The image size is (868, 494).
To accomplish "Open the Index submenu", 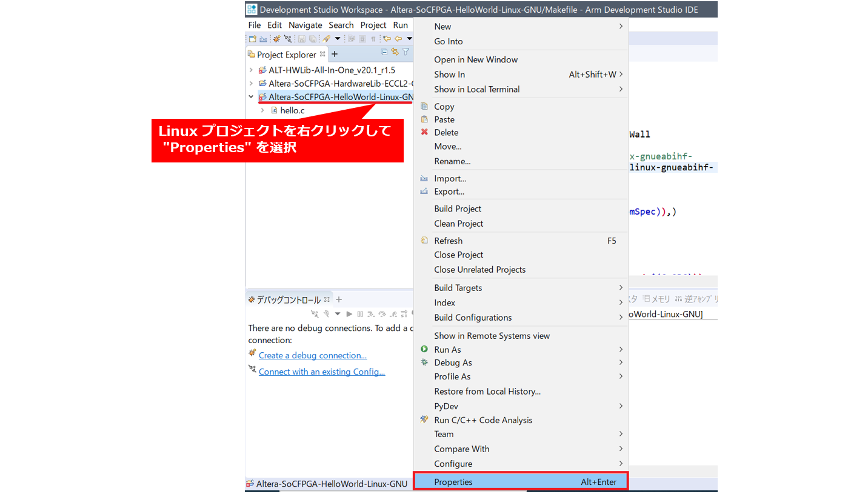I will 521,302.
